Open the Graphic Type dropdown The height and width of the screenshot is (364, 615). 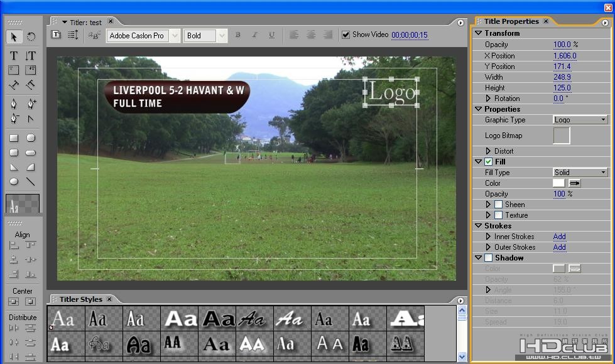point(580,119)
